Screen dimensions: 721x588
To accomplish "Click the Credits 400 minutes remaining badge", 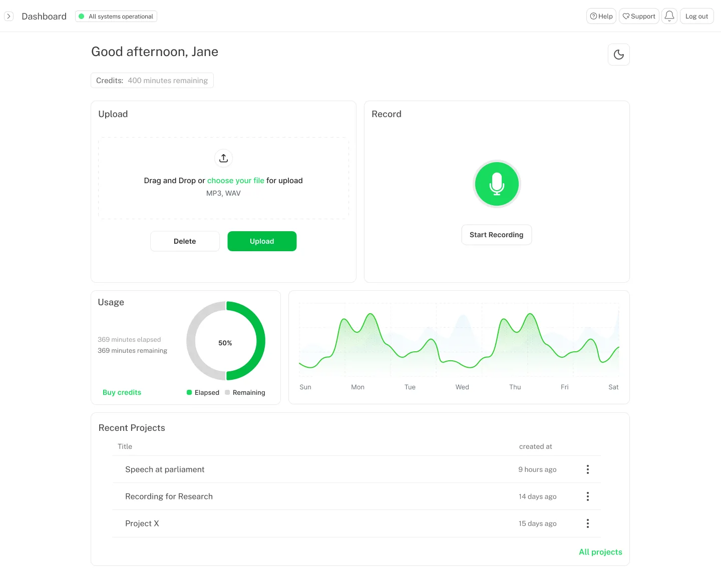I will pyautogui.click(x=152, y=81).
